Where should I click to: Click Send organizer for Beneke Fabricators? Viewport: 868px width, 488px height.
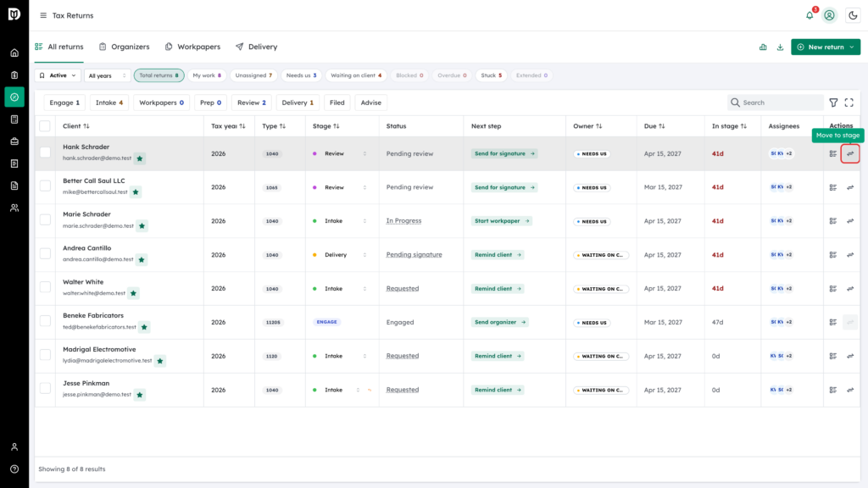point(500,322)
